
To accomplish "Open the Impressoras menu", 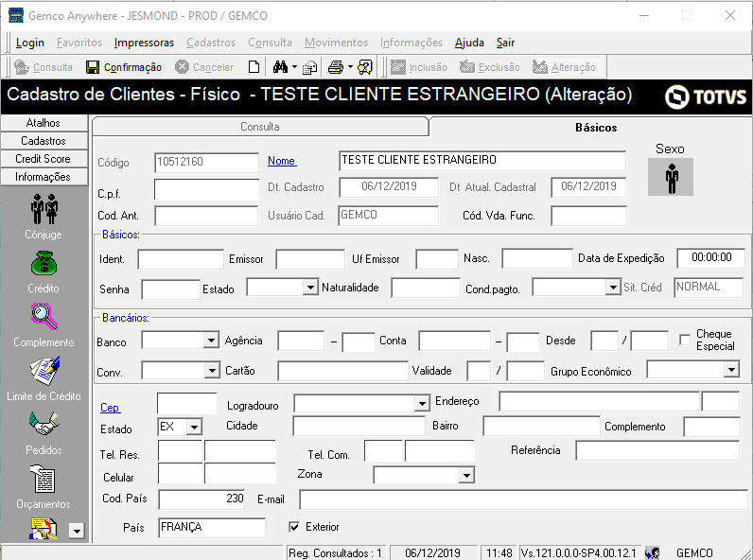I will pos(144,43).
